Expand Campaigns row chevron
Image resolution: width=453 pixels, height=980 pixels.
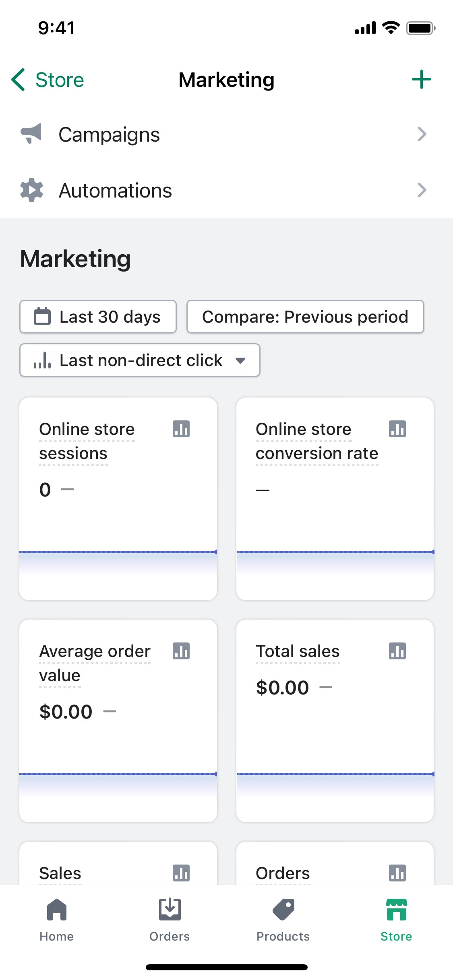pyautogui.click(x=422, y=134)
